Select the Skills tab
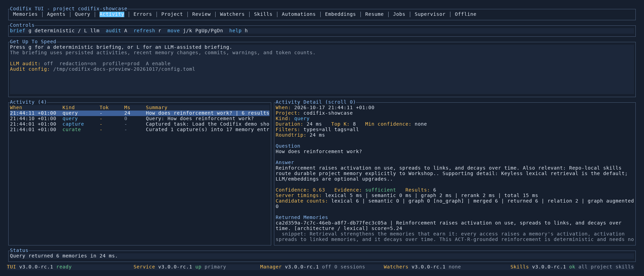644x276 pixels. tap(263, 14)
